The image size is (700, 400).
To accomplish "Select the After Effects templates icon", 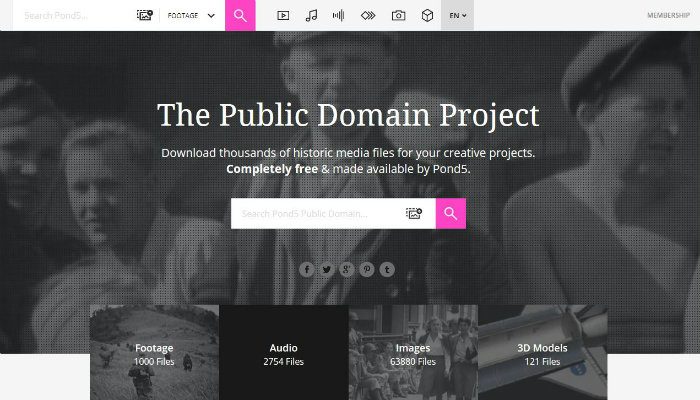I will tap(368, 16).
